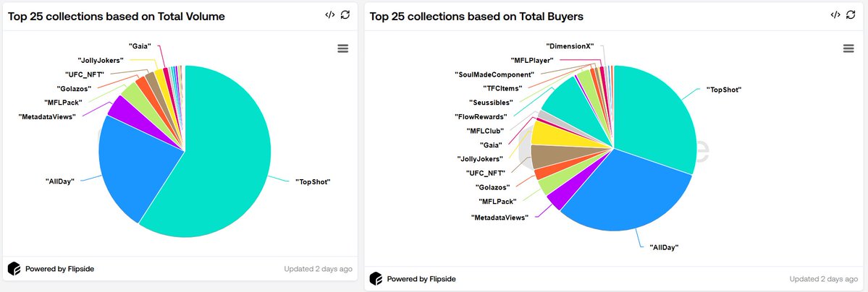Open hamburger menu of Total Buyers chart

[848, 48]
